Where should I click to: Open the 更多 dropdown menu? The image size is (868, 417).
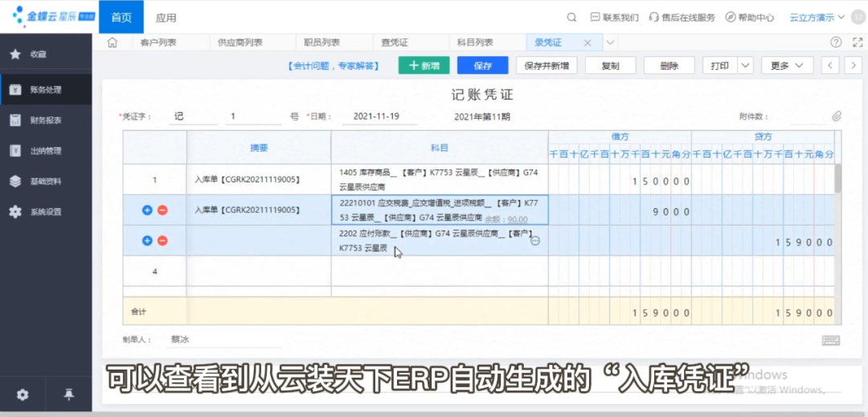787,65
